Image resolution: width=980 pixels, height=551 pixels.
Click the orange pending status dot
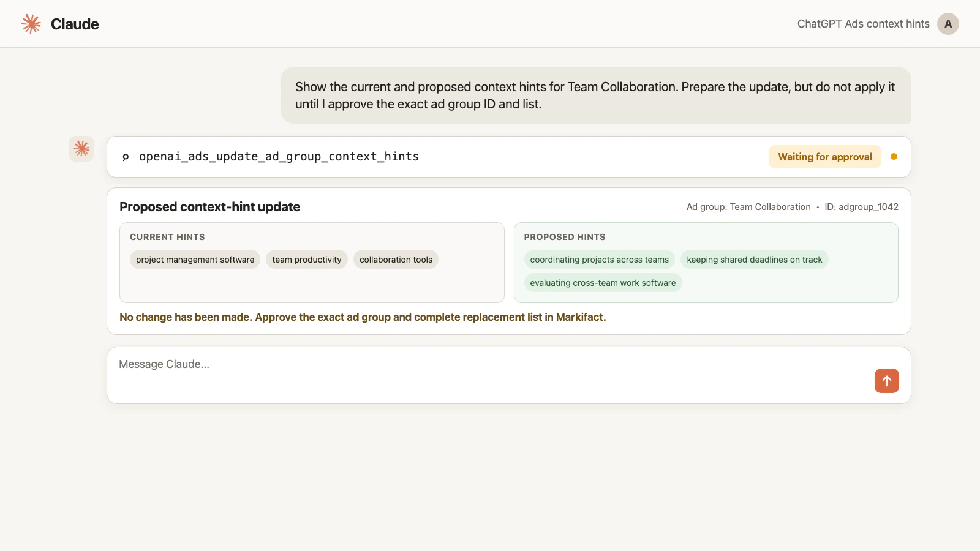coord(894,157)
